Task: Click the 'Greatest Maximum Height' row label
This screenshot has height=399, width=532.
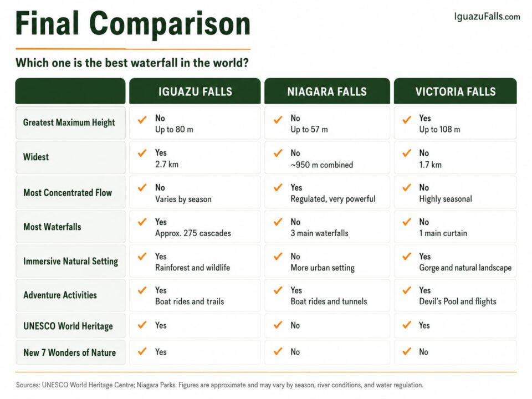Action: tap(69, 122)
